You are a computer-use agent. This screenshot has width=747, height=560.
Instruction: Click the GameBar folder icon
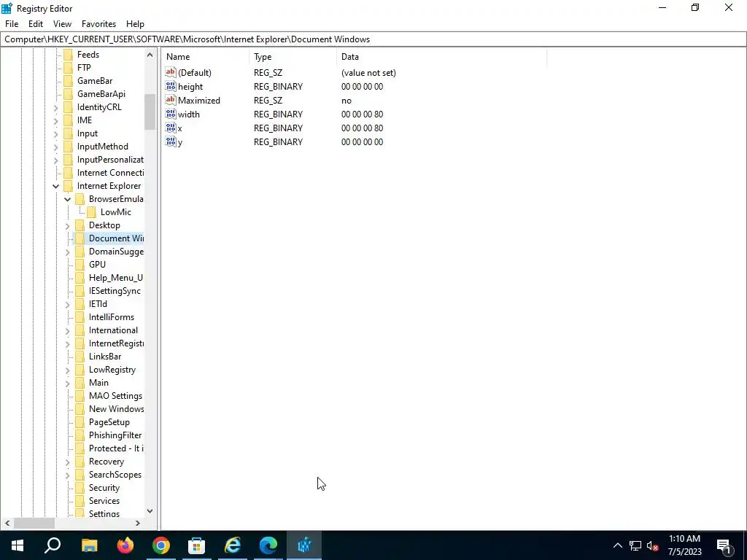tap(68, 80)
